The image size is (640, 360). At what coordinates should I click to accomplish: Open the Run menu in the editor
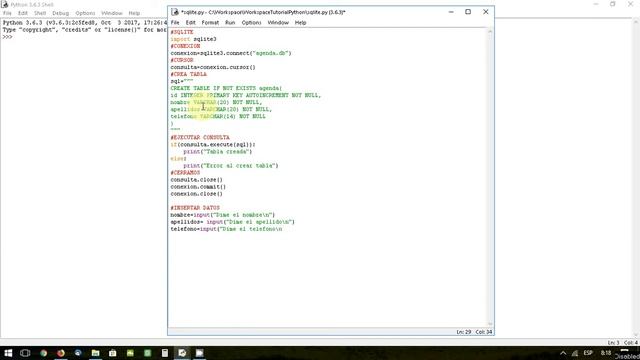pyautogui.click(x=230, y=23)
